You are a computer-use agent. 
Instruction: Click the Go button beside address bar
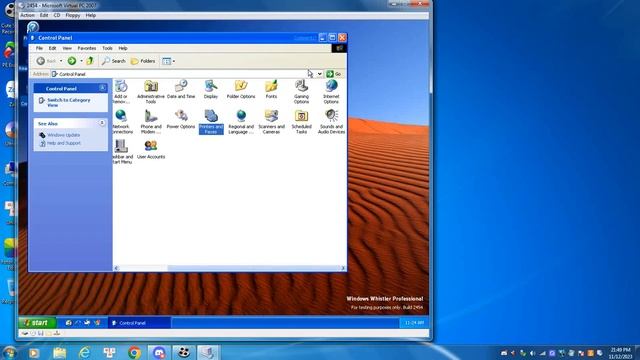[334, 74]
